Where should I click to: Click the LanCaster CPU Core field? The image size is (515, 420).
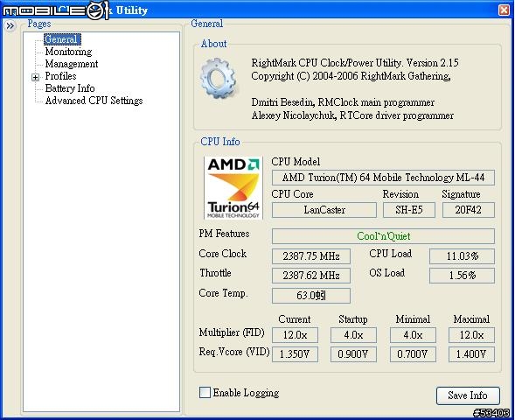point(324,210)
